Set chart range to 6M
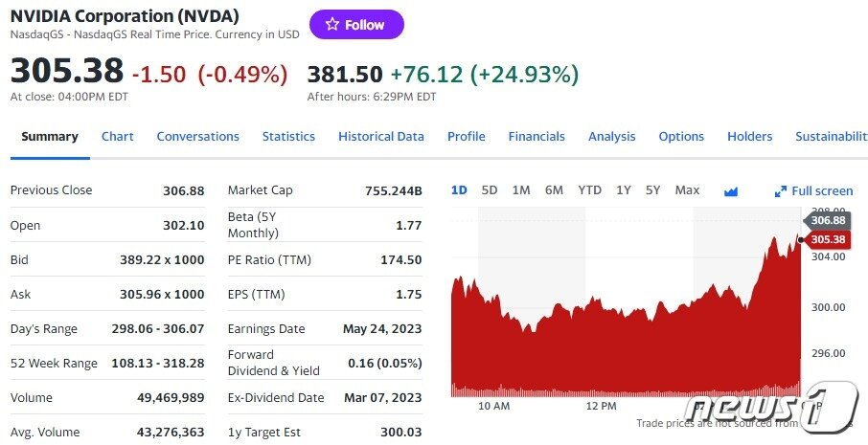The width and height of the screenshot is (868, 445). coord(554,190)
